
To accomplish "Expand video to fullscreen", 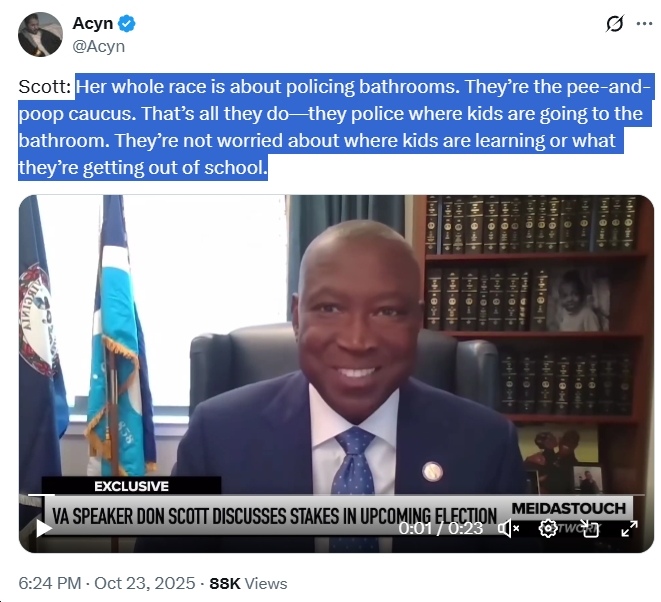I will pos(629,528).
